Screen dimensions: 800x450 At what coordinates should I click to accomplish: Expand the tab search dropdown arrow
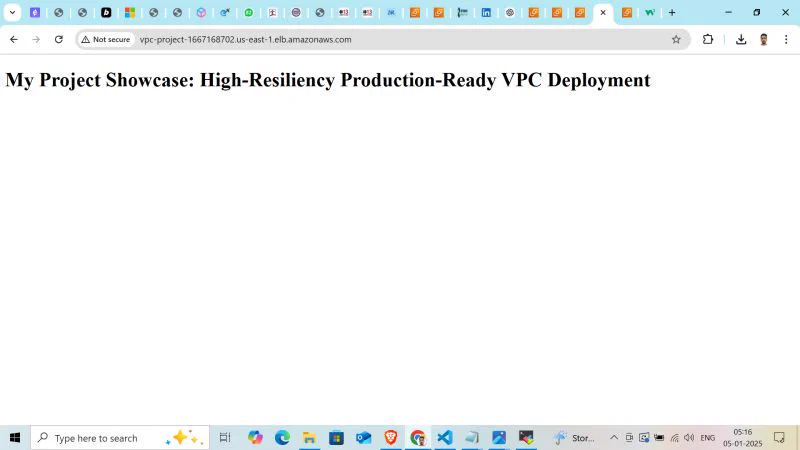(x=12, y=12)
